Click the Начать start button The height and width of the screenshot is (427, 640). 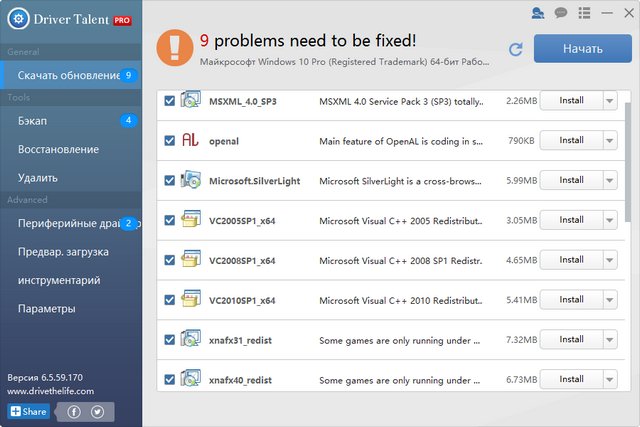[x=582, y=49]
